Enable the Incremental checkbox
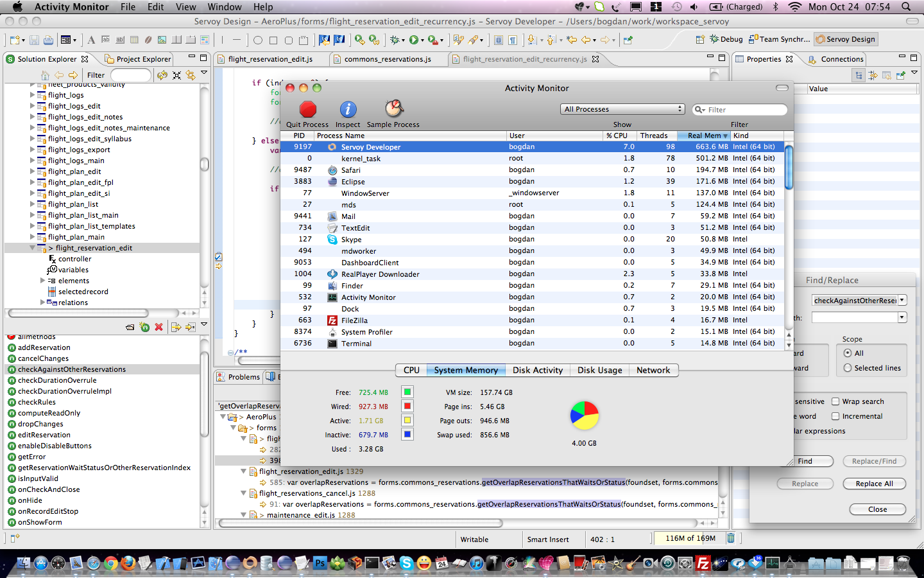 tap(835, 416)
